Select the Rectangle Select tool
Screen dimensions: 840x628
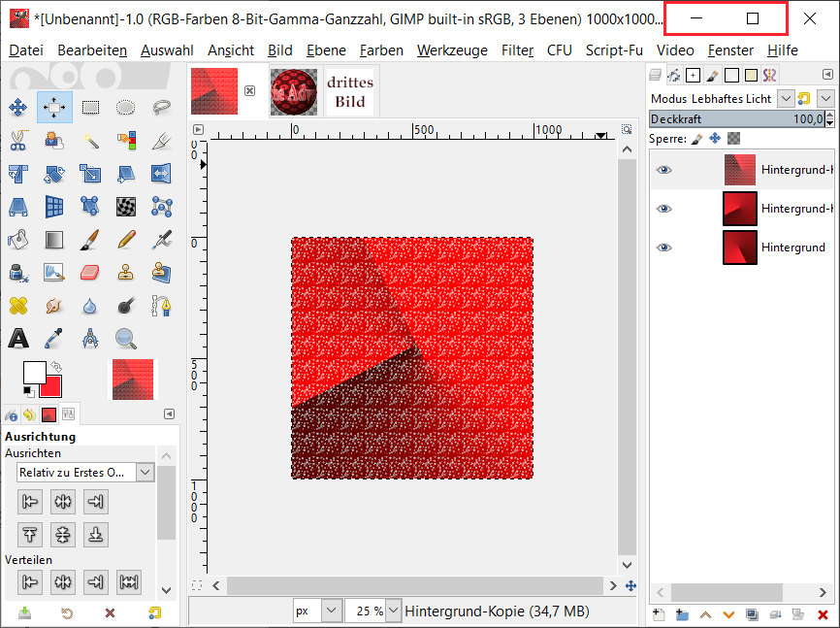(90, 108)
